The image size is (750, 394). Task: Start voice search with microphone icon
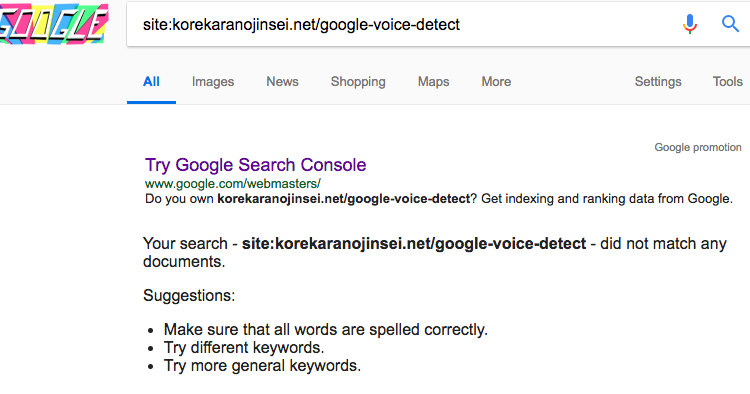[x=689, y=24]
